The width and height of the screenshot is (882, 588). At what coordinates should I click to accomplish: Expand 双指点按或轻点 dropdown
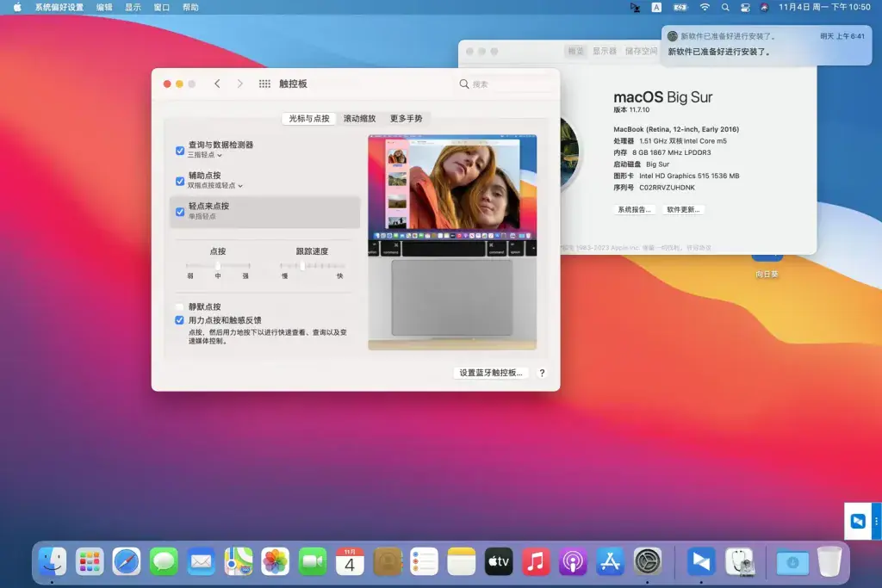click(x=215, y=185)
